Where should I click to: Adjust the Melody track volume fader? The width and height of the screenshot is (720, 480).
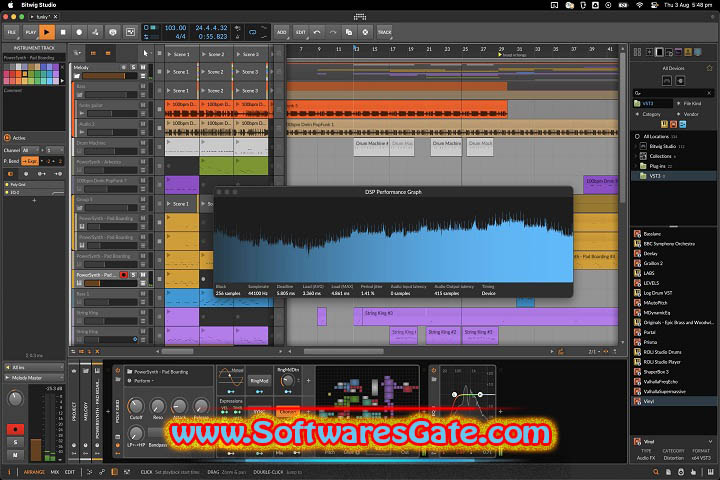109,76
